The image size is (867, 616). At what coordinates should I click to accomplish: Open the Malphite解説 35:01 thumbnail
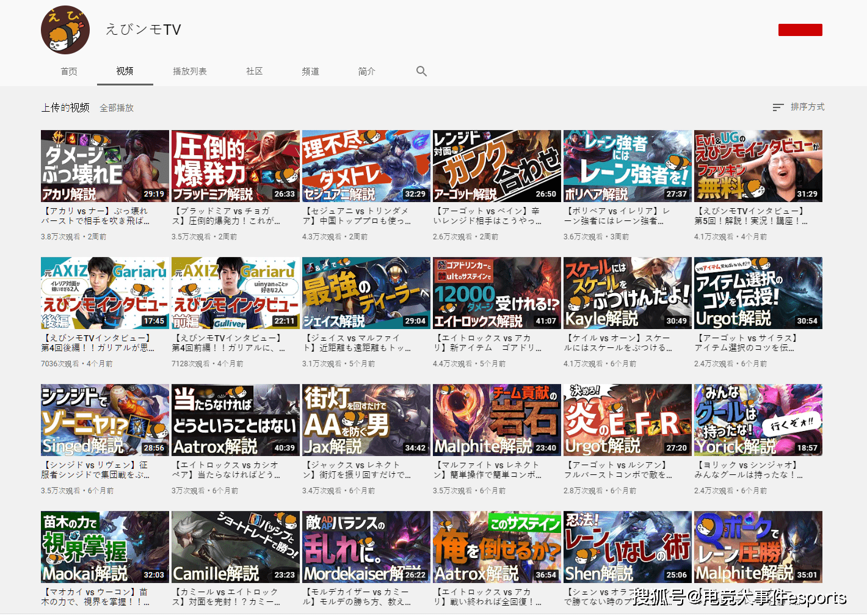point(758,547)
